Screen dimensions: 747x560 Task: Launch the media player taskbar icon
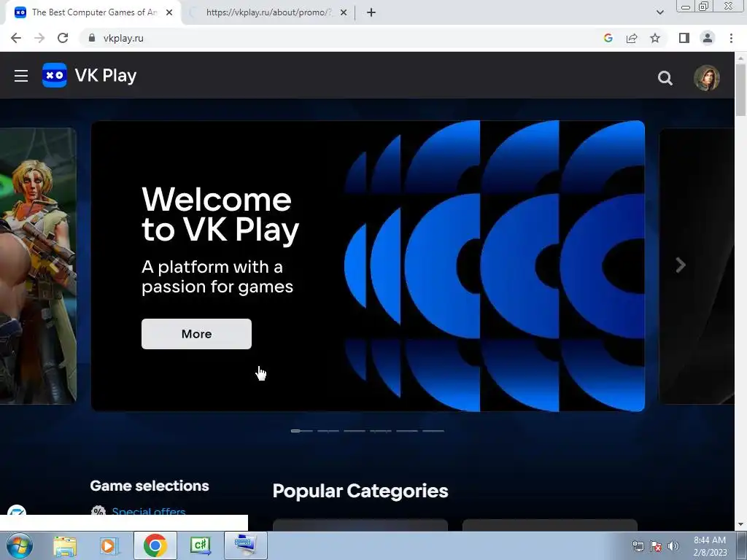(109, 545)
